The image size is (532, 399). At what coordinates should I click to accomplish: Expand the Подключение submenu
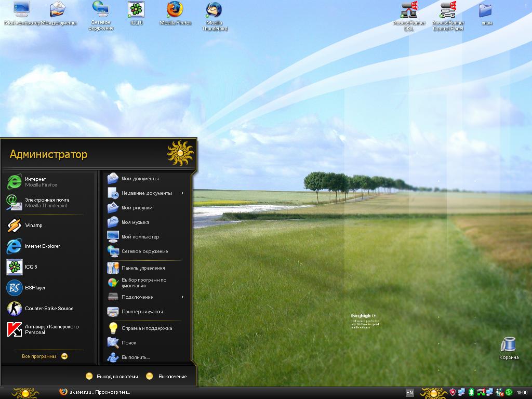tap(137, 297)
